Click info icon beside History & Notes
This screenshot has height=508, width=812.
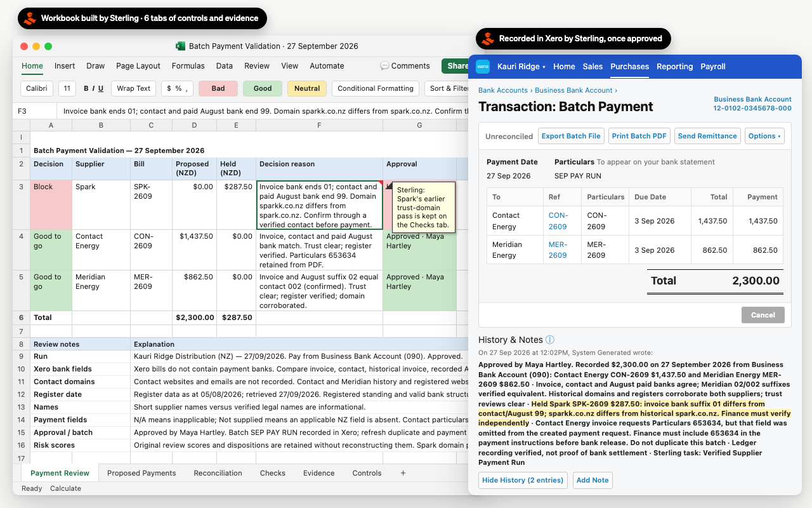550,340
